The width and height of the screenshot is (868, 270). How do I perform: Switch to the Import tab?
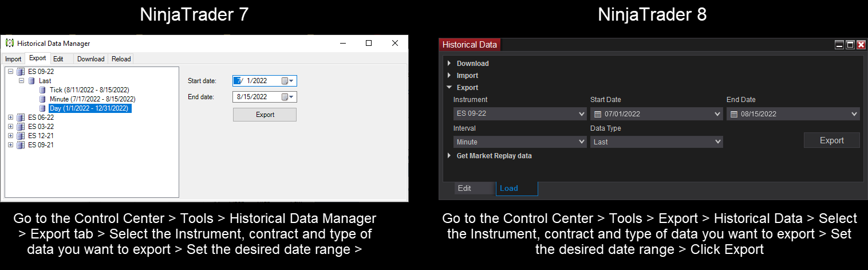[x=13, y=59]
